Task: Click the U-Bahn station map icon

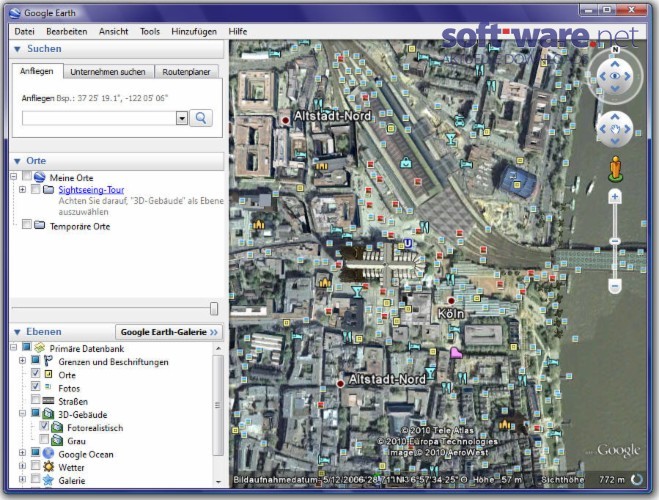Action: click(x=407, y=243)
